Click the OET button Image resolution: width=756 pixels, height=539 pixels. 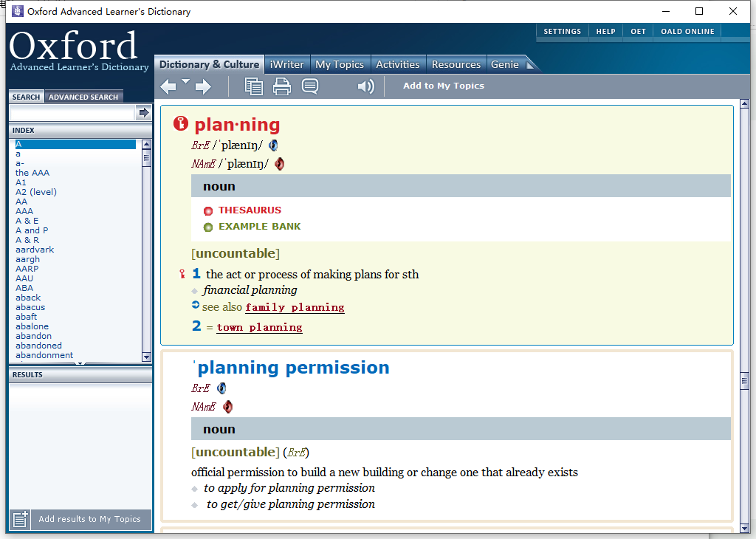pos(638,31)
